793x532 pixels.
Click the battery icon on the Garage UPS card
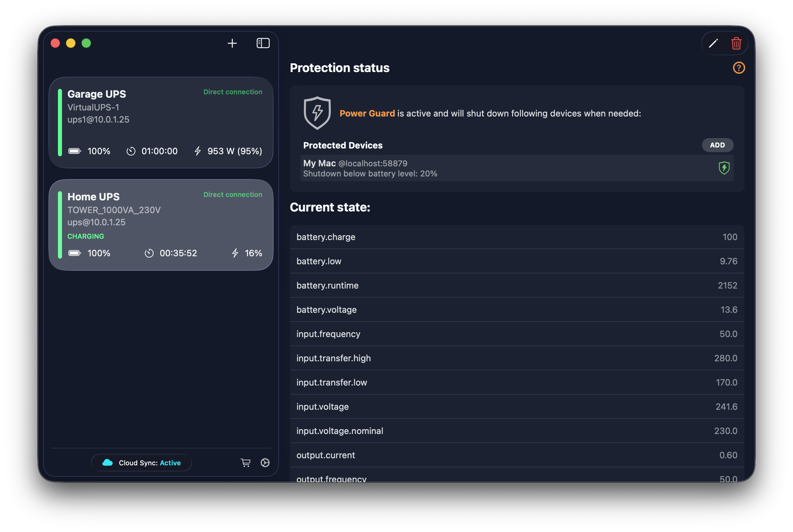(x=75, y=151)
